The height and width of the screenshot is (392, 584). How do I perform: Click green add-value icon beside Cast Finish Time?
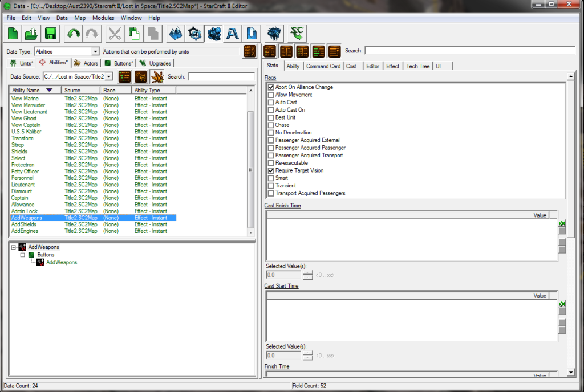coord(562,223)
